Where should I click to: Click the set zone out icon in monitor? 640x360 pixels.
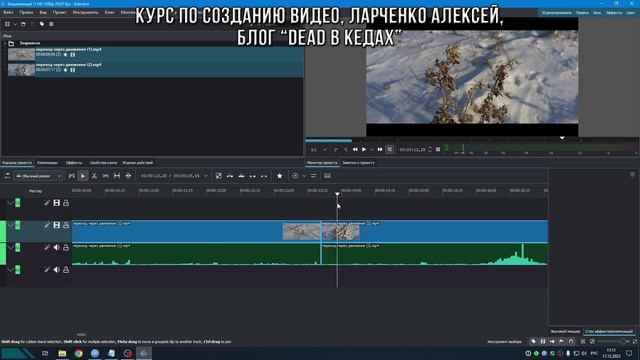pyautogui.click(x=345, y=150)
